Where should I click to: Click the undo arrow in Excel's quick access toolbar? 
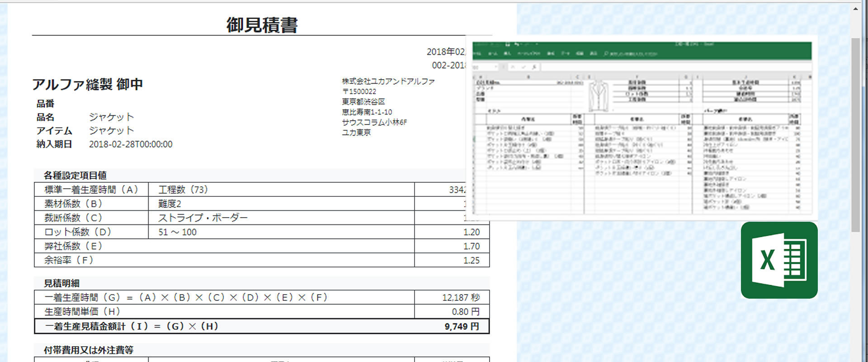(x=517, y=44)
